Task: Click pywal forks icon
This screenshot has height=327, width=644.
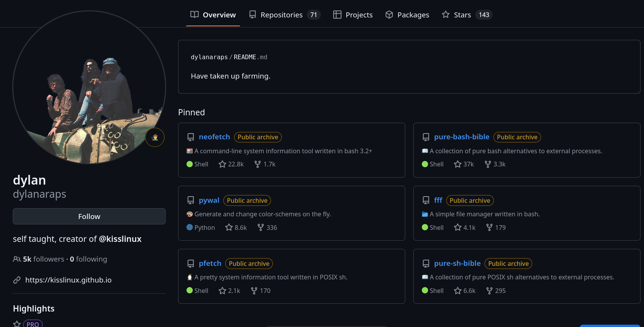Action: [260, 228]
